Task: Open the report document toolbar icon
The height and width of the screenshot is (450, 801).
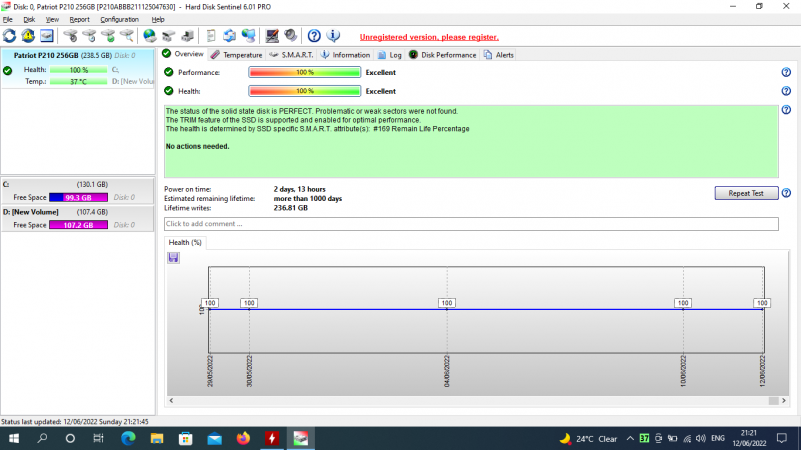Action: pyautogui.click(x=210, y=36)
